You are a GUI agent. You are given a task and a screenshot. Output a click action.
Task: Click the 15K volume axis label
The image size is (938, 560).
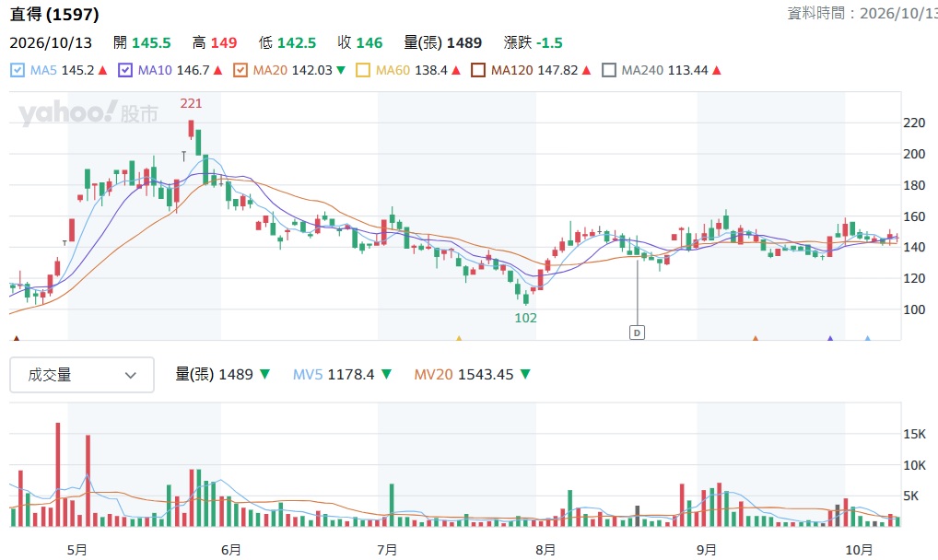(915, 435)
